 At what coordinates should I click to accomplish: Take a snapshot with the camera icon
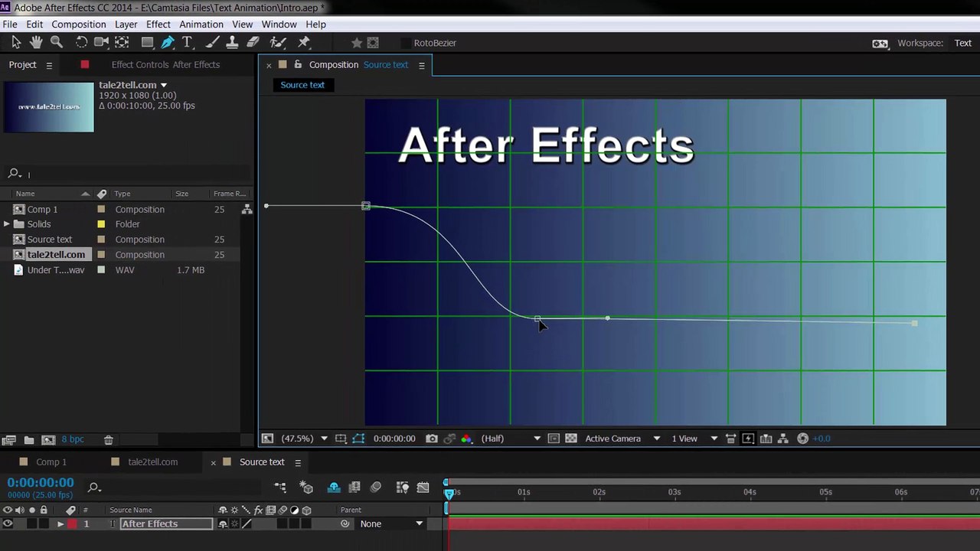[x=432, y=439]
